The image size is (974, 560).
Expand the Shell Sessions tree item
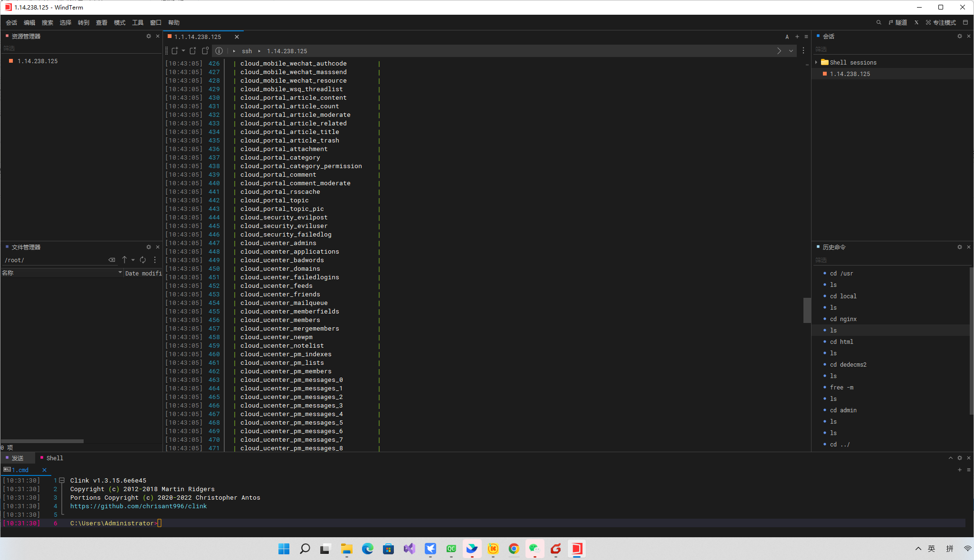point(818,62)
